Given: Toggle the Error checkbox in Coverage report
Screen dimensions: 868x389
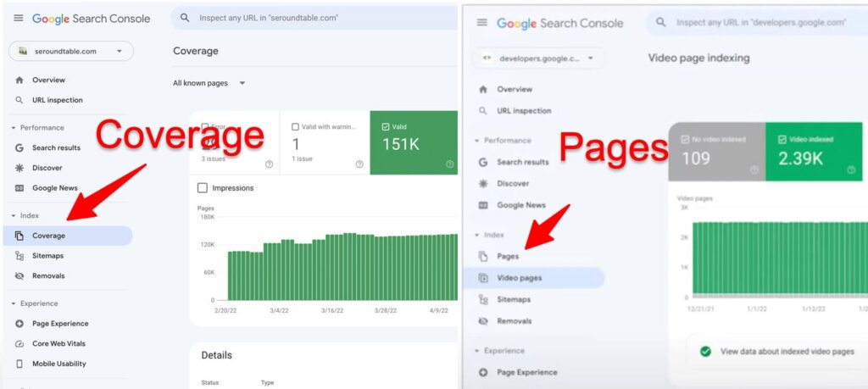Looking at the screenshot, I should (x=205, y=127).
